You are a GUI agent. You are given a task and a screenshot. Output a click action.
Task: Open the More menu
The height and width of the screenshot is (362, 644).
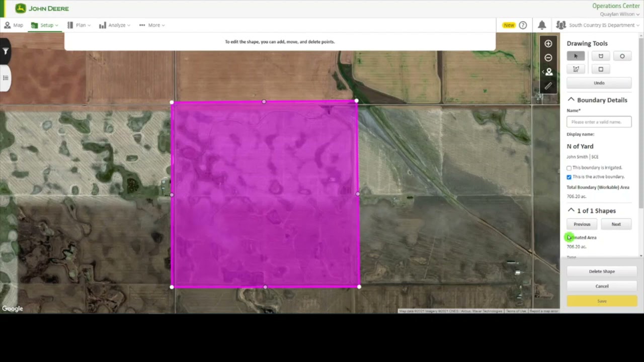(151, 25)
